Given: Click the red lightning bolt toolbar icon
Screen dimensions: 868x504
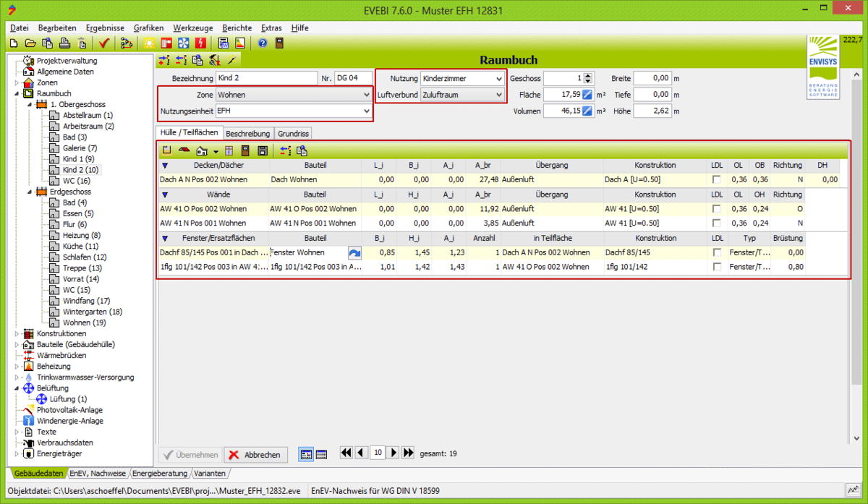Looking at the screenshot, I should tap(200, 43).
